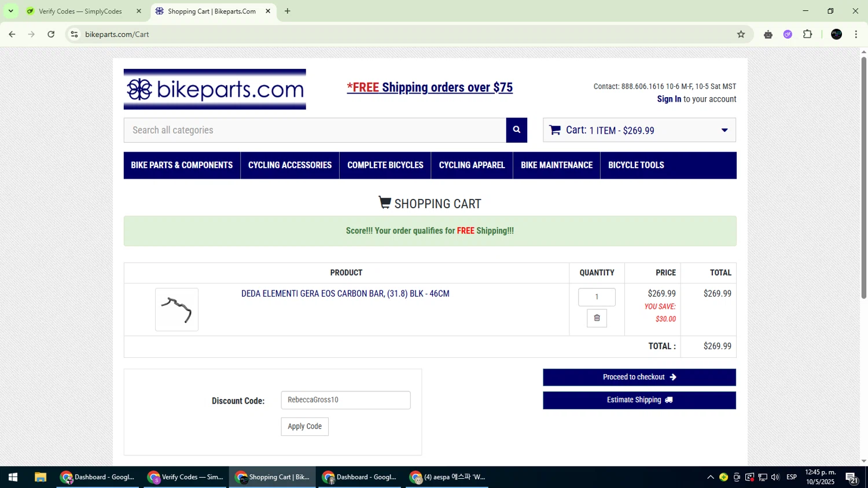Click the Discount Code input field

(x=346, y=400)
